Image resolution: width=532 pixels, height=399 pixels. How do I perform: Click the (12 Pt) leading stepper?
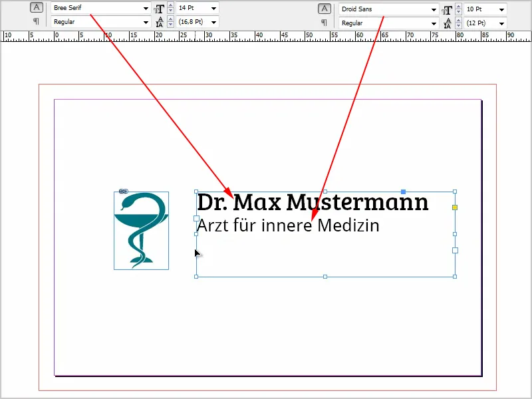click(458, 23)
